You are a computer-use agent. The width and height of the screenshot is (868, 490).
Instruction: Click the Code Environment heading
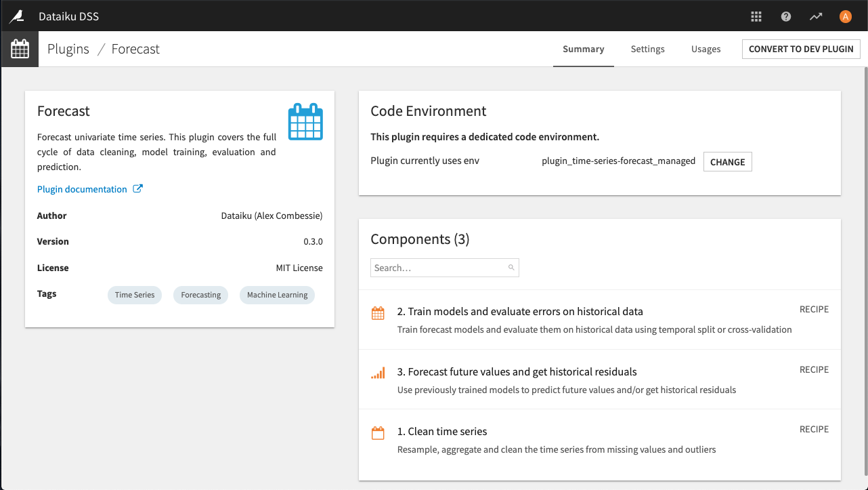point(429,111)
